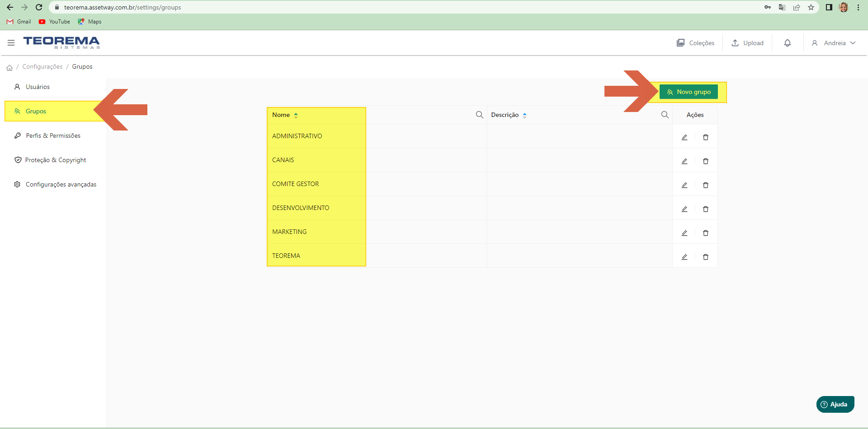Edit the COMITE GESTOR group
Image resolution: width=868 pixels, height=429 pixels.
684,185
